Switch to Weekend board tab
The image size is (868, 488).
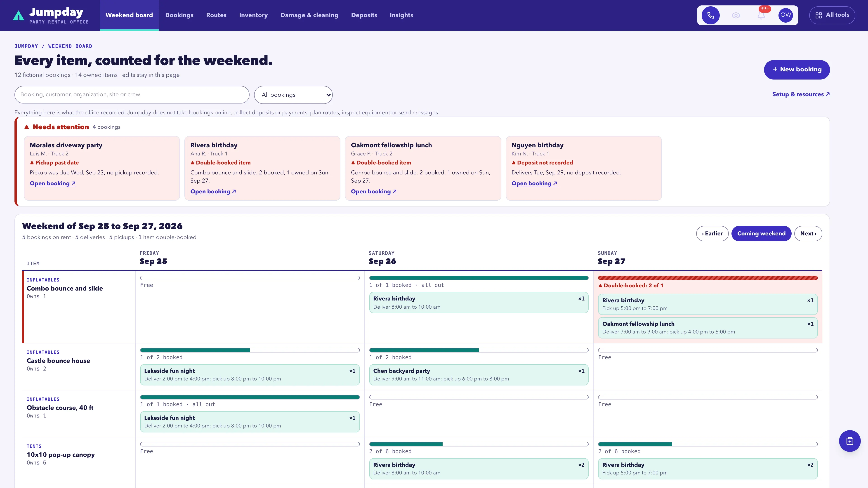(x=129, y=15)
